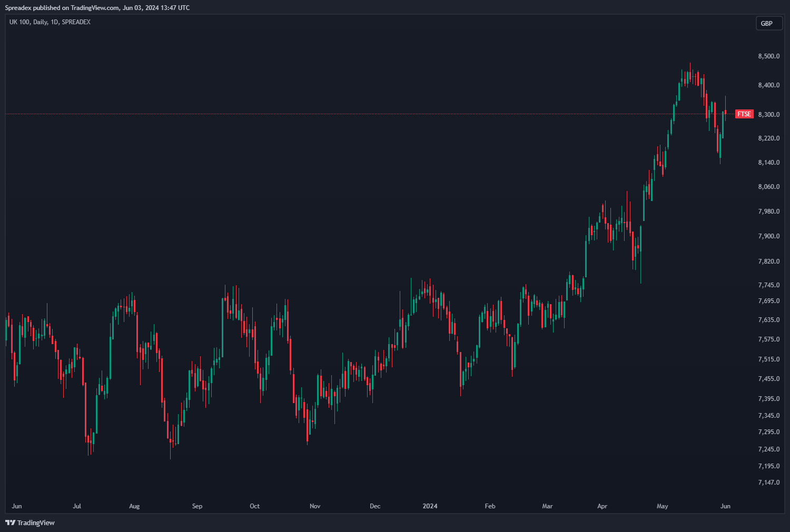Click the GBP currency button
This screenshot has height=532, width=790.
coord(769,23)
